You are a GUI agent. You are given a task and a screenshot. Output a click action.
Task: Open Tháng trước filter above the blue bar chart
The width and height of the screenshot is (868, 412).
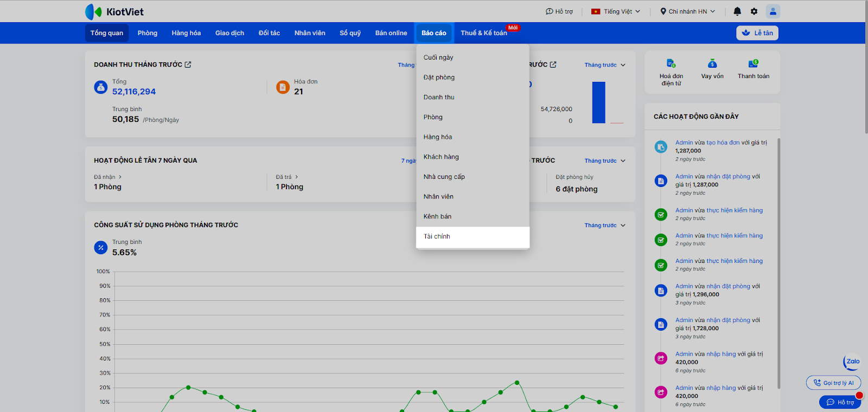point(605,65)
